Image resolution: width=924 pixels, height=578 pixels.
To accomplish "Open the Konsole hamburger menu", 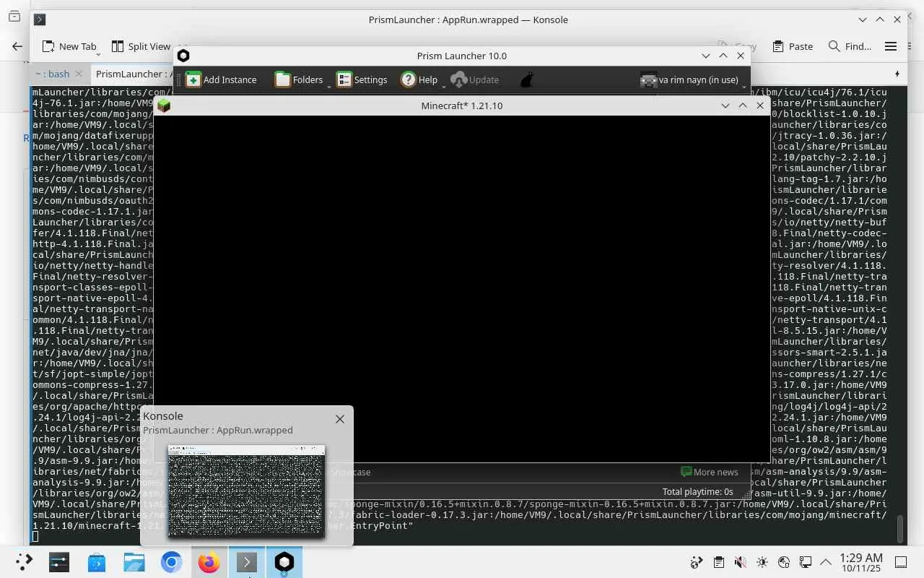I will click(891, 46).
